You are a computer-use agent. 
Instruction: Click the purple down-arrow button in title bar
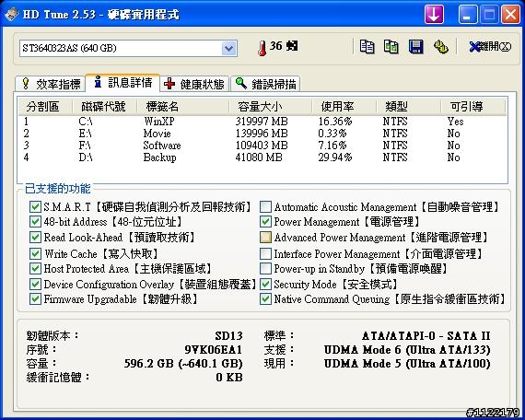pyautogui.click(x=434, y=15)
